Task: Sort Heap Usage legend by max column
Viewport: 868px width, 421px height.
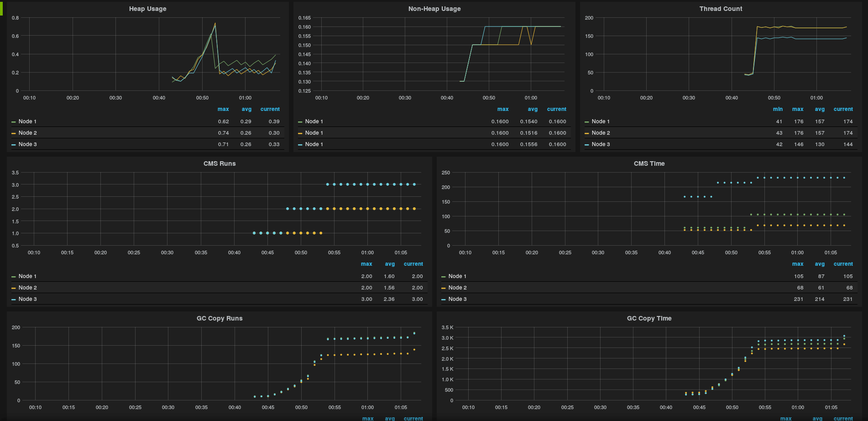Action: tap(223, 109)
